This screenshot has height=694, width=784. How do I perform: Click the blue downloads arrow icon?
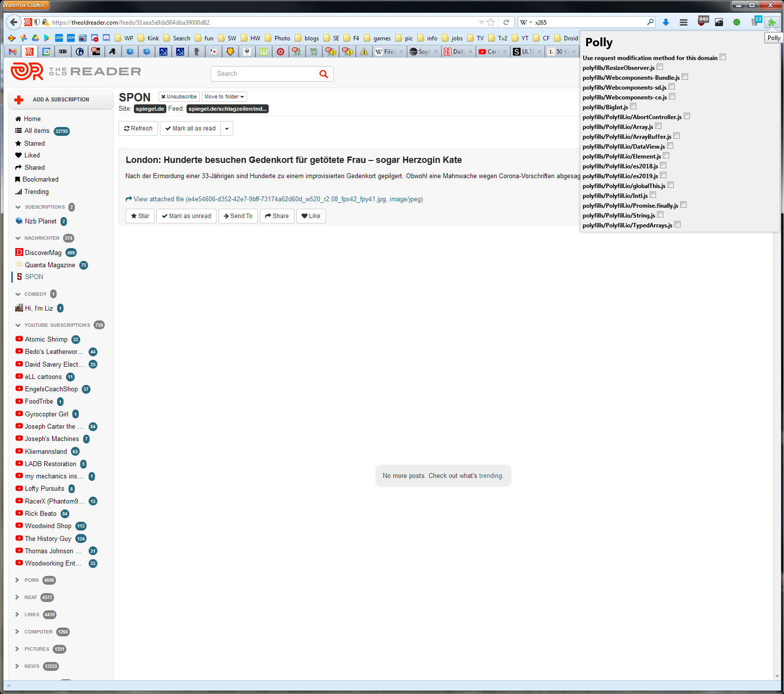tap(666, 22)
